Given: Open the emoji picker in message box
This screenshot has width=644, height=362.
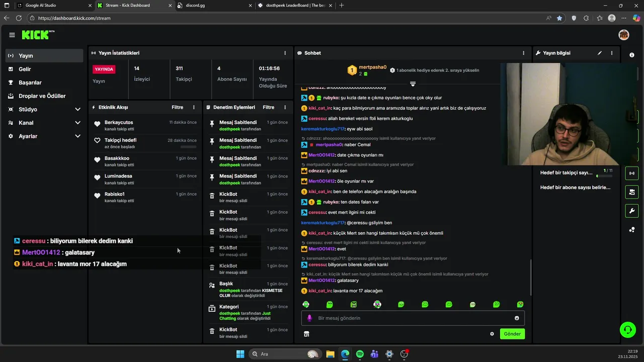Looking at the screenshot, I should 517,318.
